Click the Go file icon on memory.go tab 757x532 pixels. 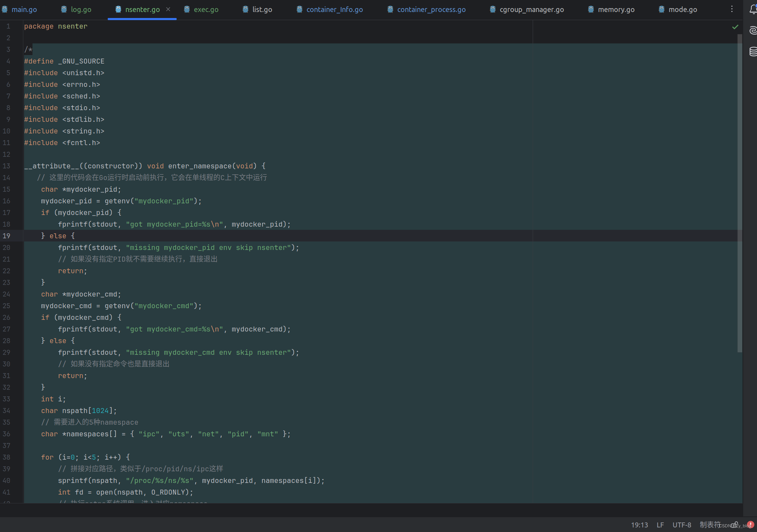click(591, 10)
